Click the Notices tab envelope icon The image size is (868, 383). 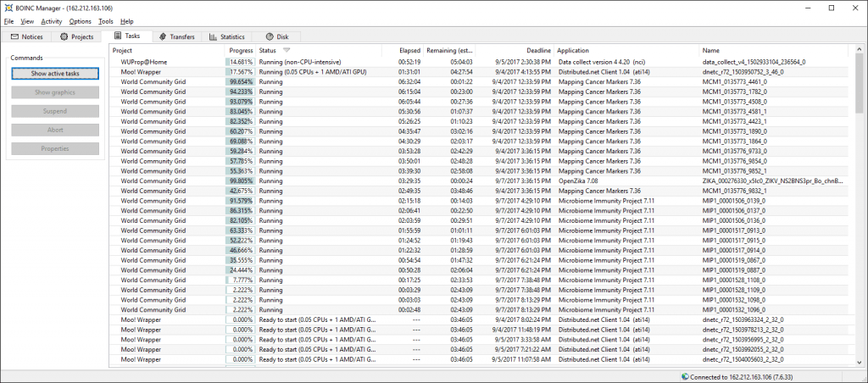[x=15, y=37]
